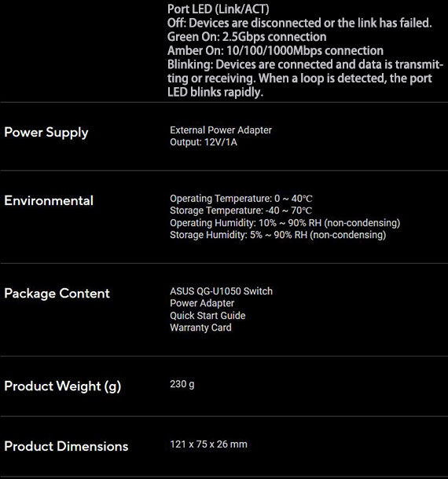The image size is (448, 479).
Task: Click the Package Content heading
Action: 57,294
